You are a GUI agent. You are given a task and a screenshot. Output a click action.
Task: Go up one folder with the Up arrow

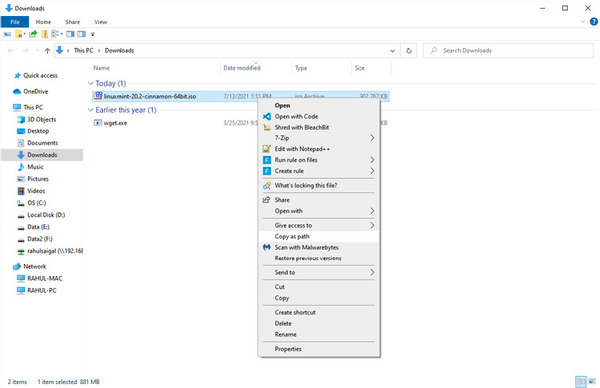pos(47,51)
